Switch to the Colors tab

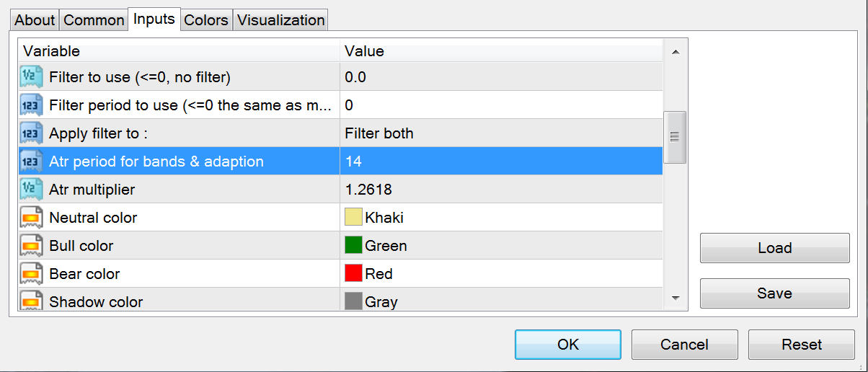tap(206, 20)
